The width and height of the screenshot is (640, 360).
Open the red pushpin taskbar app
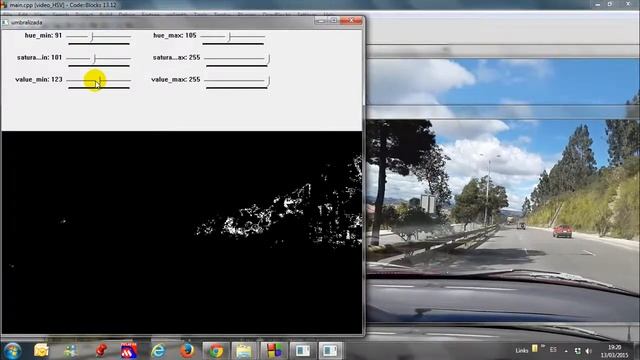click(x=100, y=351)
